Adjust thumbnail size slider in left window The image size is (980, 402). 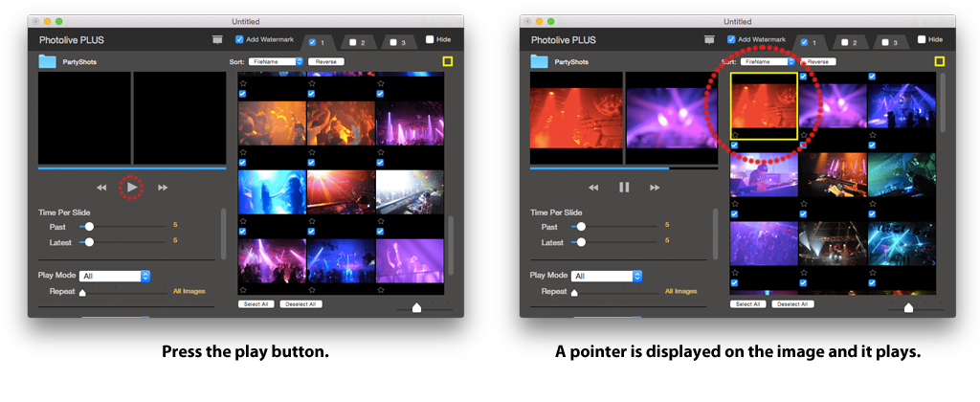click(417, 307)
